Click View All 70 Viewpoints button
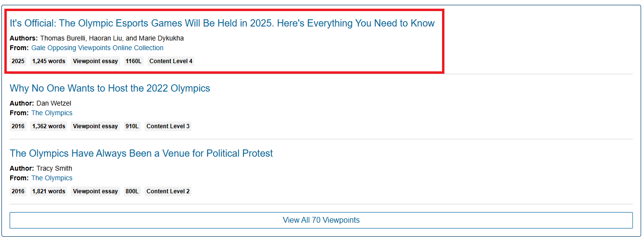 click(x=321, y=220)
